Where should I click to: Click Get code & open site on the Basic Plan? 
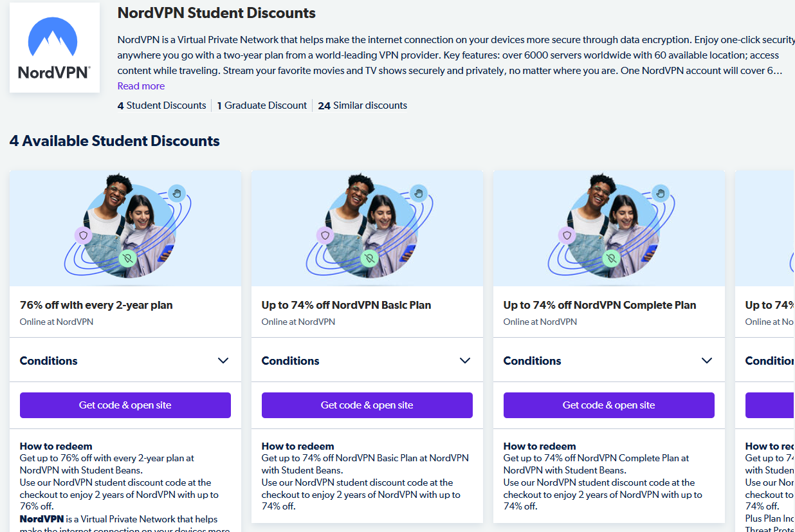tap(367, 405)
